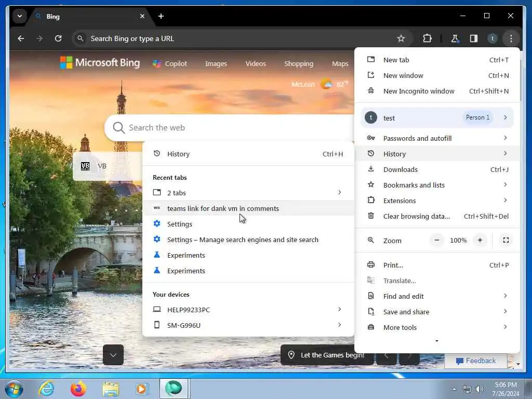Choose New window from menu
532x399 pixels.
tap(437, 76)
